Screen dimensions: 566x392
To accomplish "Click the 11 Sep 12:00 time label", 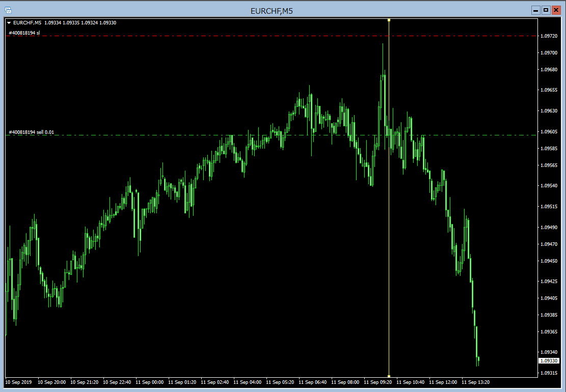I will coord(443,382).
